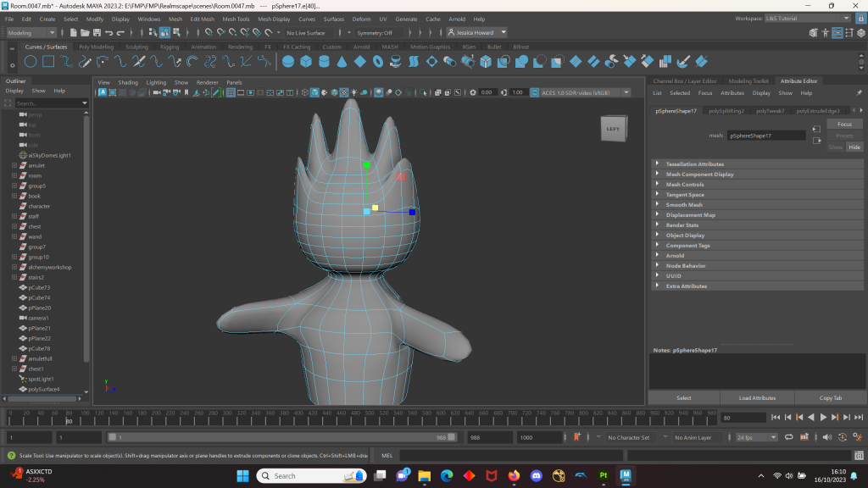The height and width of the screenshot is (488, 868).
Task: Open the Attribute Editor Selected menu
Action: click(680, 93)
